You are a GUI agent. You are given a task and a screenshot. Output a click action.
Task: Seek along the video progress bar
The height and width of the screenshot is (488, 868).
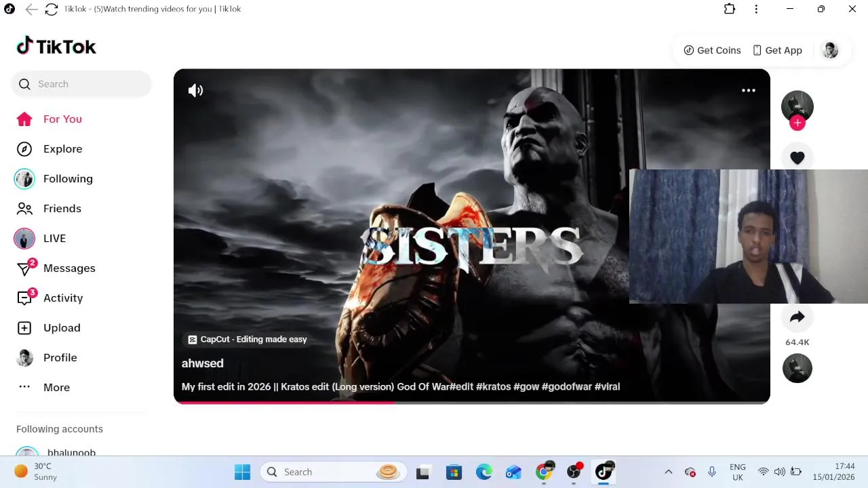pos(472,403)
